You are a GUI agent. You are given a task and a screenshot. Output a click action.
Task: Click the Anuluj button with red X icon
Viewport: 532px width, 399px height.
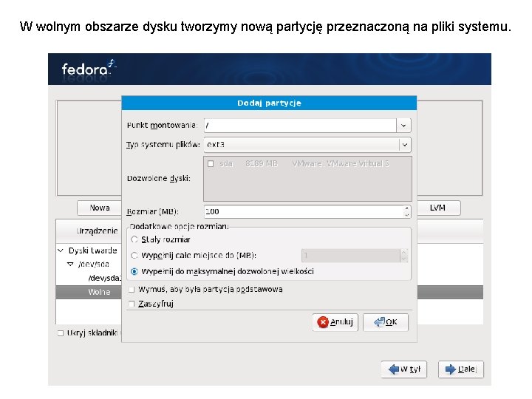pos(335,322)
